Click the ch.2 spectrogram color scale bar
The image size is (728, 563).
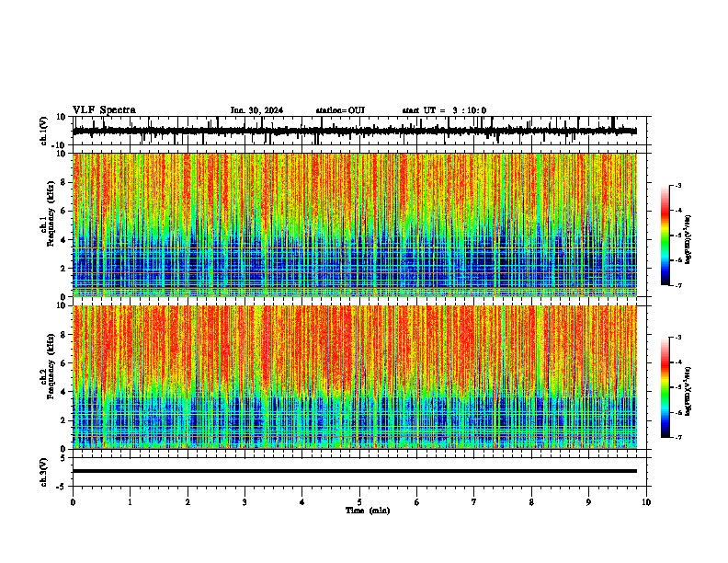pyautogui.click(x=665, y=387)
